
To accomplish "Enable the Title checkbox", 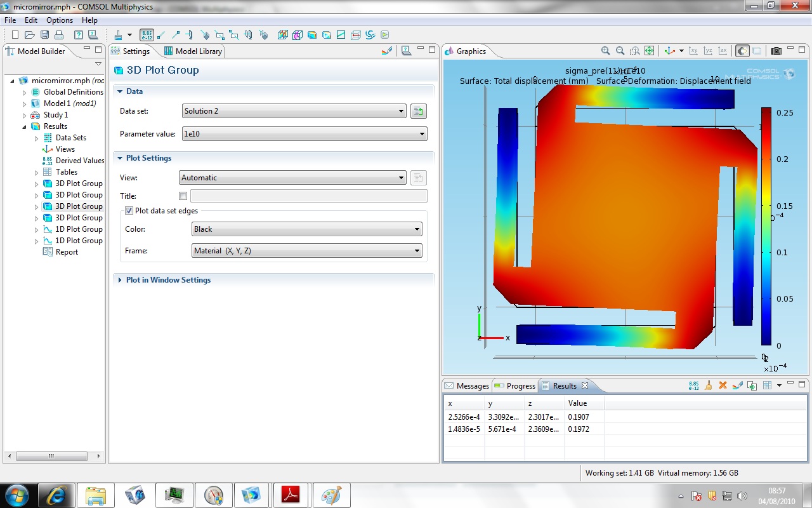I will pyautogui.click(x=183, y=196).
